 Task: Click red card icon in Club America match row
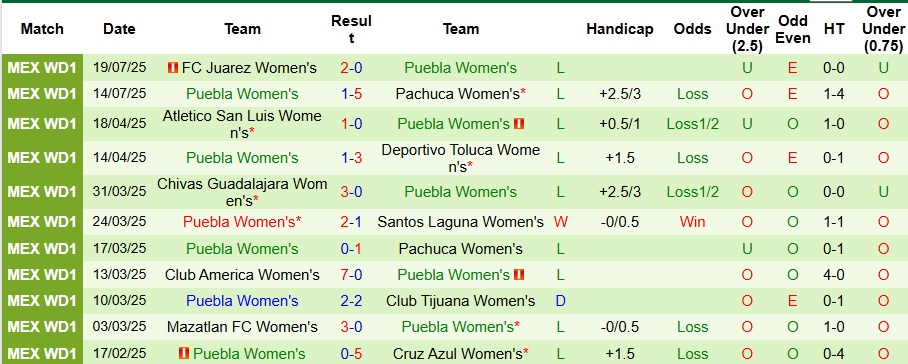point(518,275)
